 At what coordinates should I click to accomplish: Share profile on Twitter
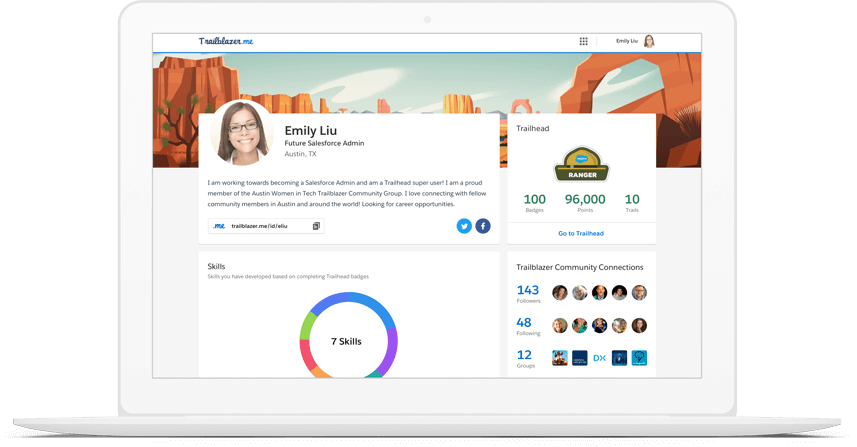click(x=464, y=226)
